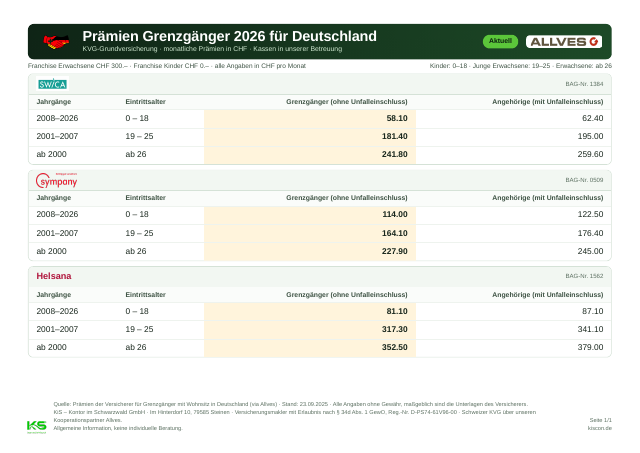This screenshot has height=453, width=640.
Task: Click the KVG-Grundversicherung subtitle
Action: (x=212, y=49)
